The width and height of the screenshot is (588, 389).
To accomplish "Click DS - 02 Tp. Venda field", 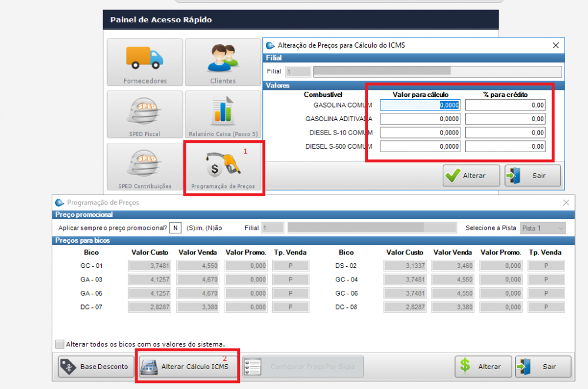I will pos(546,266).
